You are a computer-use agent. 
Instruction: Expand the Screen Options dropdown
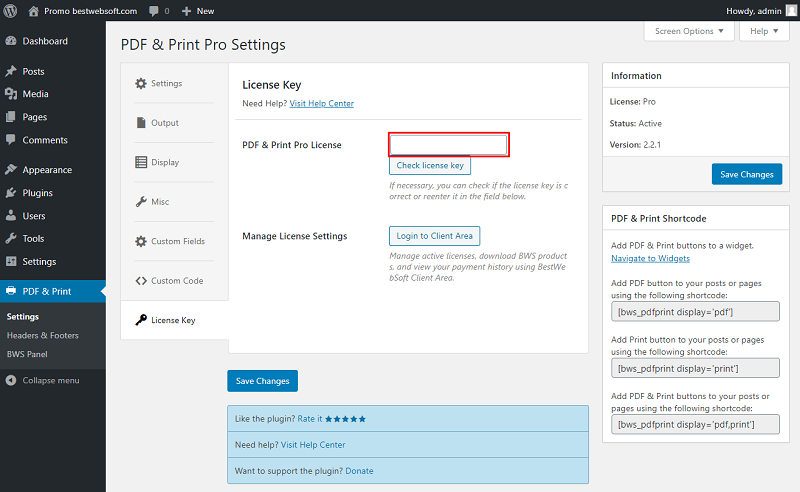689,31
